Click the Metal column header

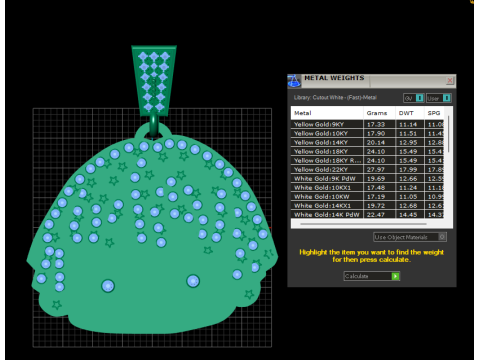click(x=327, y=113)
